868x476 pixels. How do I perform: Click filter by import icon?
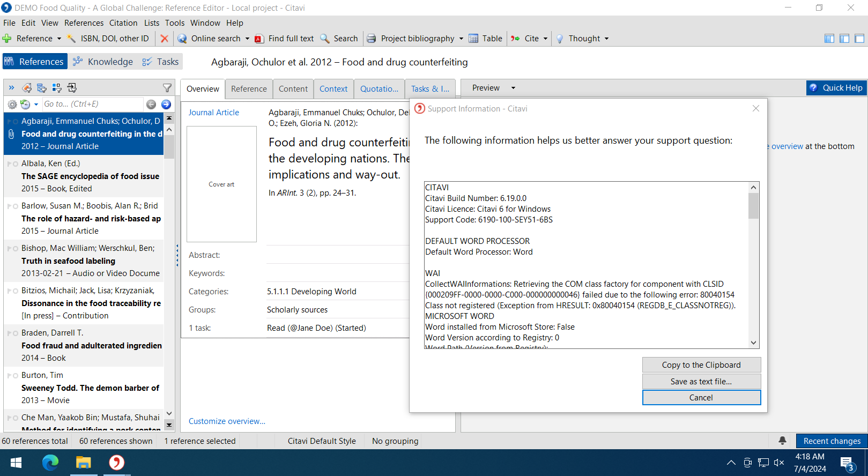pos(72,87)
